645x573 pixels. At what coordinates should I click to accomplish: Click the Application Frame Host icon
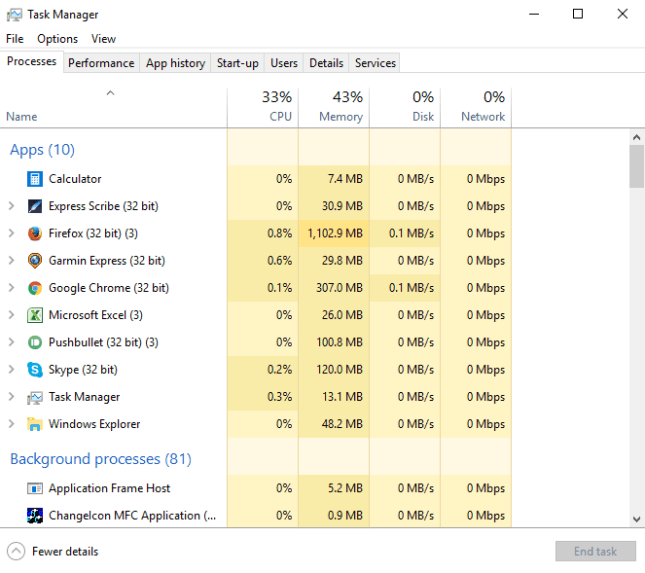tap(35, 488)
